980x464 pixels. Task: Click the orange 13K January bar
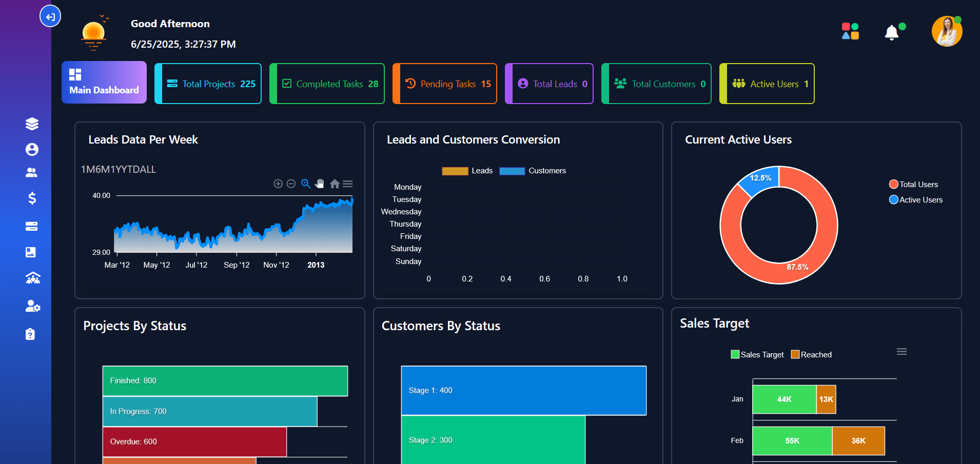coord(826,399)
